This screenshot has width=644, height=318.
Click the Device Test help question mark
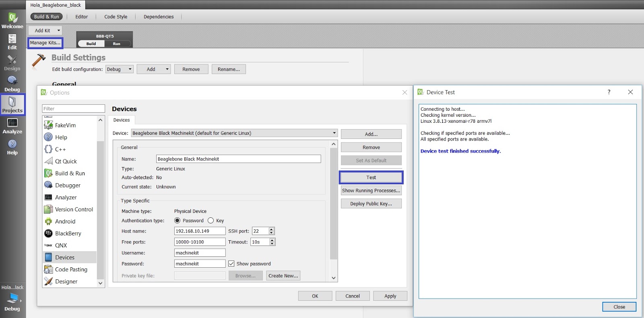(609, 92)
